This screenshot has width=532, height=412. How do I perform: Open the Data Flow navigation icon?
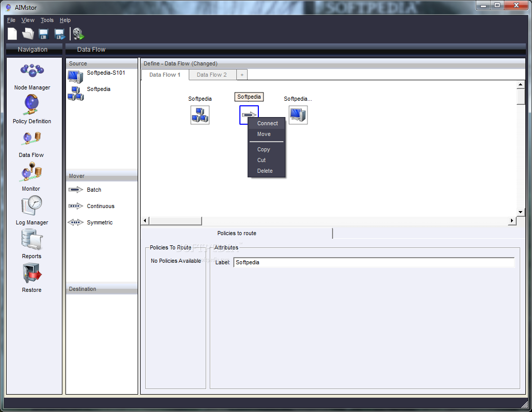click(32, 138)
